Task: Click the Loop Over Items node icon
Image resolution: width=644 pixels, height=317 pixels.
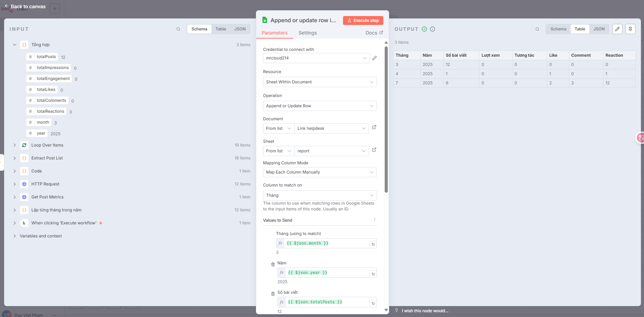Action: pos(24,145)
